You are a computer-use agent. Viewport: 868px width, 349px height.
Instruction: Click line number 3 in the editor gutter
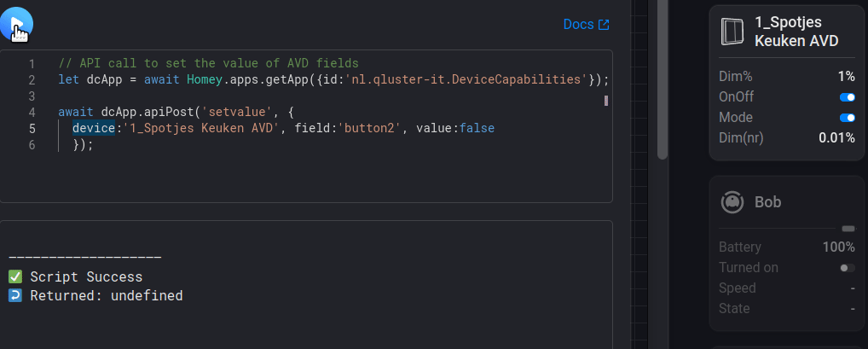coord(32,96)
